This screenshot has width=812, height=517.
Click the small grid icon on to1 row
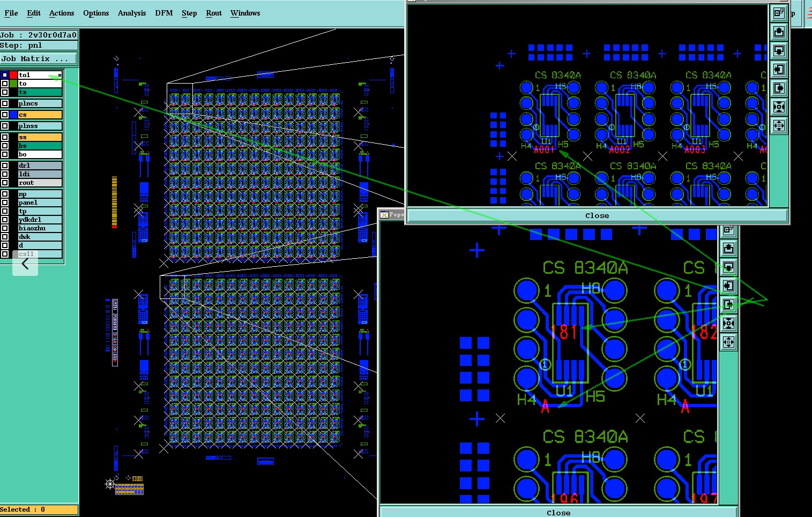pos(59,75)
